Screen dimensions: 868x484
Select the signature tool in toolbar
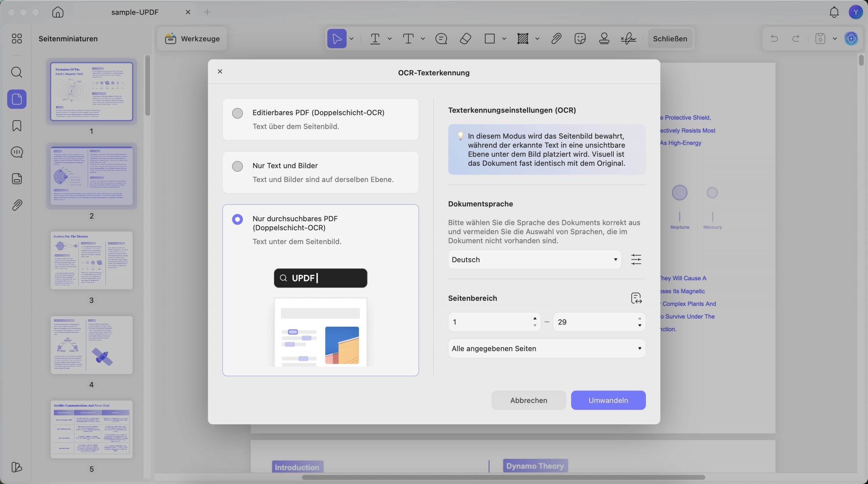pyautogui.click(x=628, y=39)
